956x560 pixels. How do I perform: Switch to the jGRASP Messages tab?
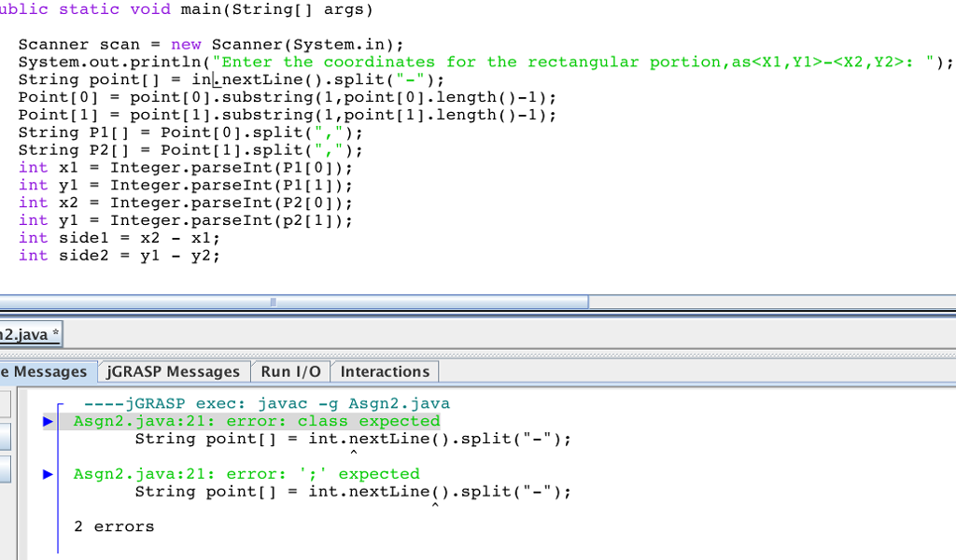[173, 371]
